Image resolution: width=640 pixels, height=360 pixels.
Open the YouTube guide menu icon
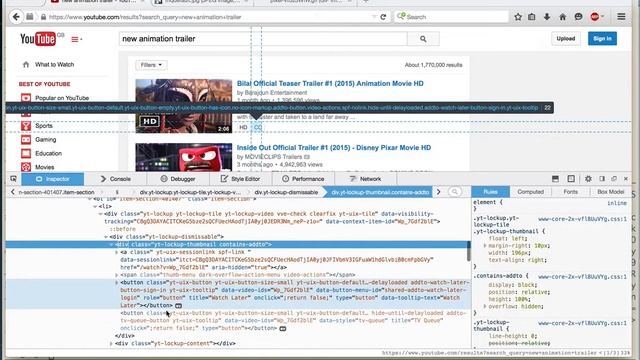pyautogui.click(x=76, y=40)
